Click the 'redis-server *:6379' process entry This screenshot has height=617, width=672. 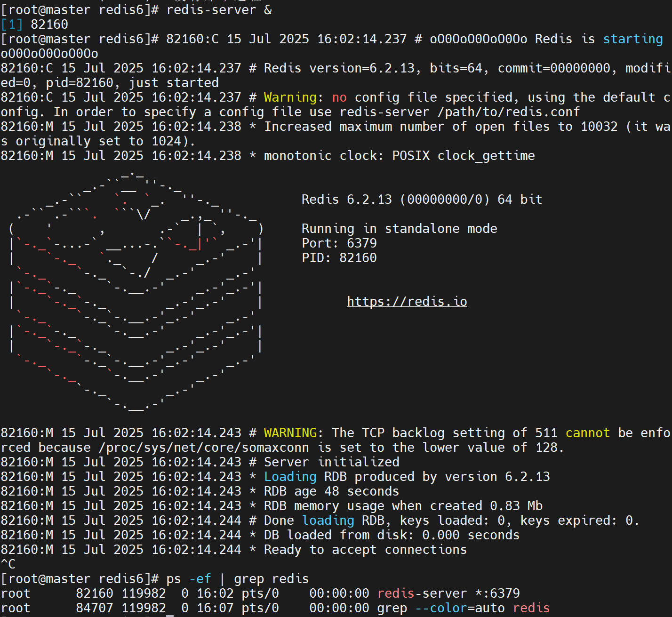tap(448, 593)
